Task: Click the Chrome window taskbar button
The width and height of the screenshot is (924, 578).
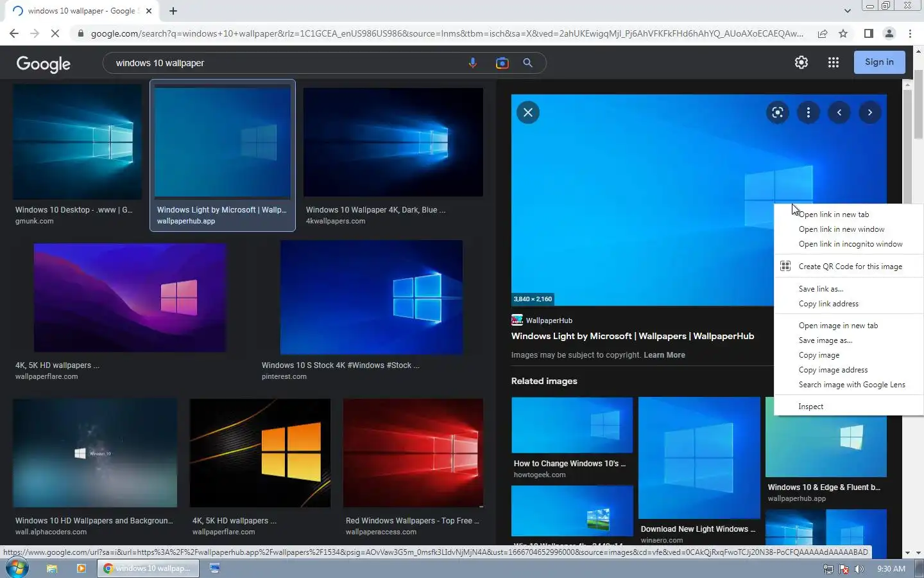Action: [148, 568]
